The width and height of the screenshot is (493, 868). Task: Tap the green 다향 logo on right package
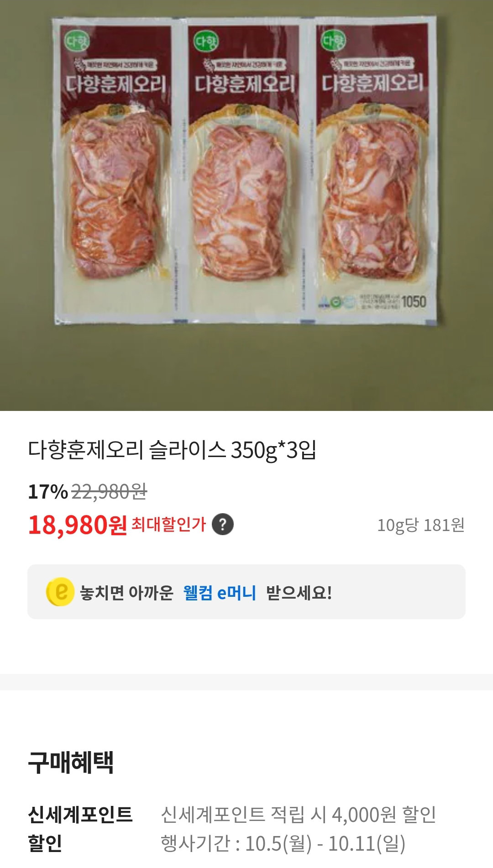[334, 41]
